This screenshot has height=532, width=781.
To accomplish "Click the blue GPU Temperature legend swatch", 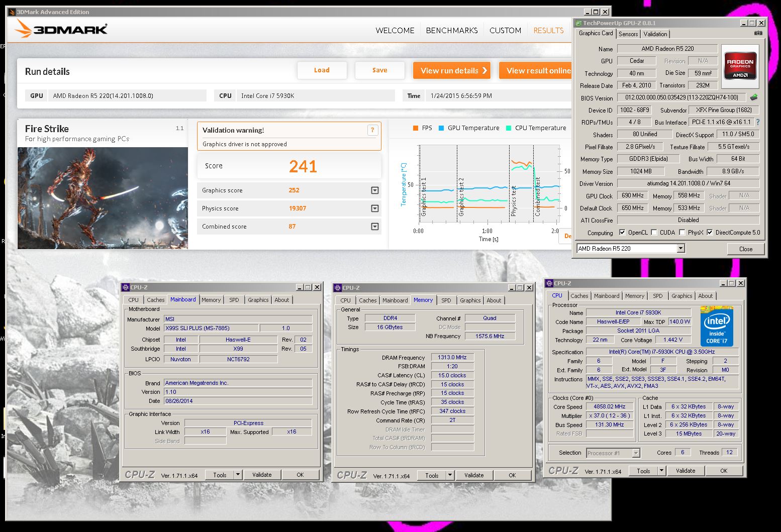I will click(x=441, y=128).
